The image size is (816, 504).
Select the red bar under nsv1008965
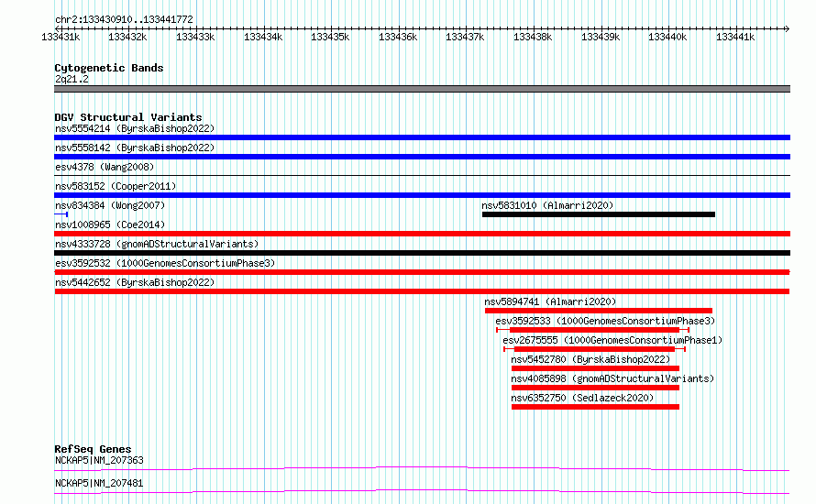click(x=422, y=234)
